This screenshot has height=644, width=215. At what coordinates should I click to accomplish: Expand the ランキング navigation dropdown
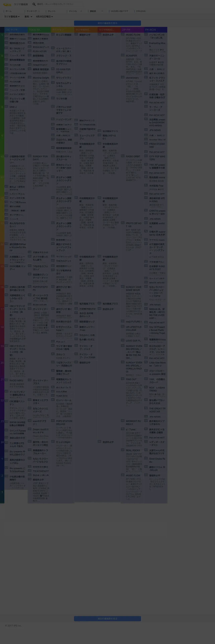tap(33, 11)
